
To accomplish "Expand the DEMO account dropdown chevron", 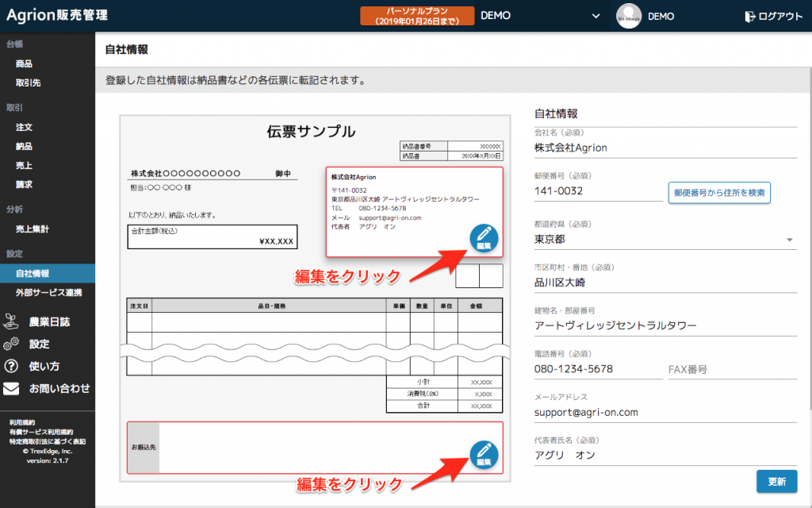I will pyautogui.click(x=596, y=16).
